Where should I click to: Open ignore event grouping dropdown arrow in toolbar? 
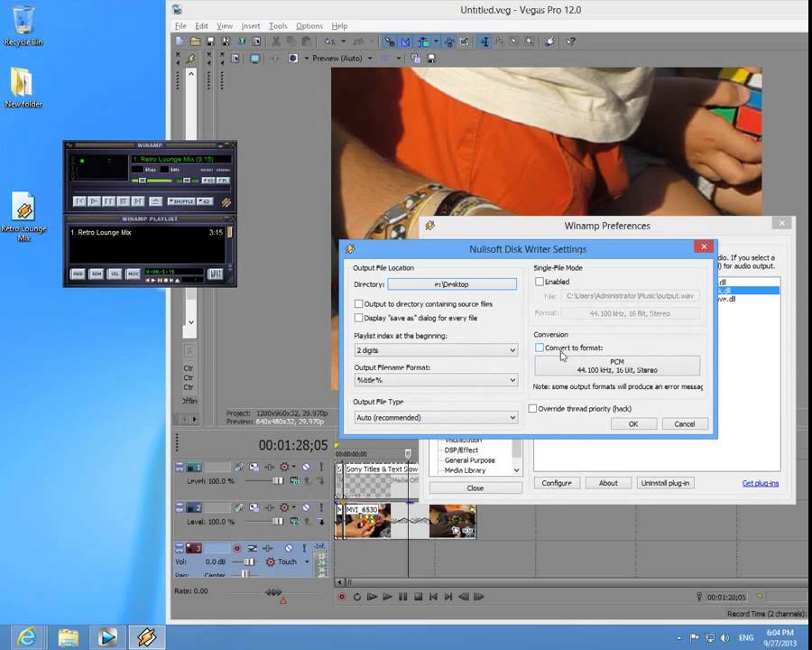tap(436, 42)
